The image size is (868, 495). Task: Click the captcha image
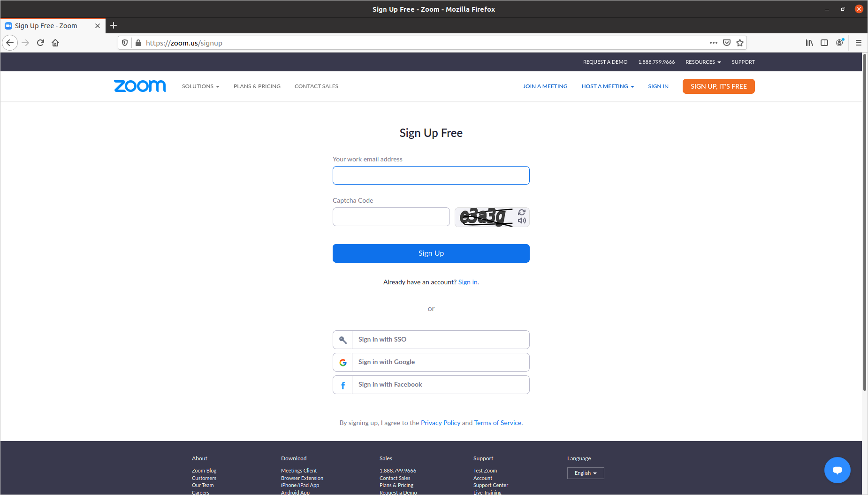[x=486, y=217]
